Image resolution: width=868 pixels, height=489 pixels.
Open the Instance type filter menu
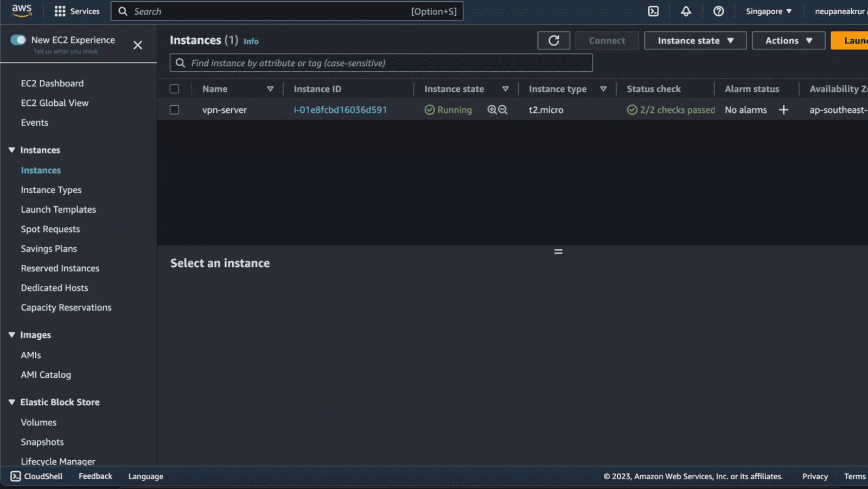604,88
